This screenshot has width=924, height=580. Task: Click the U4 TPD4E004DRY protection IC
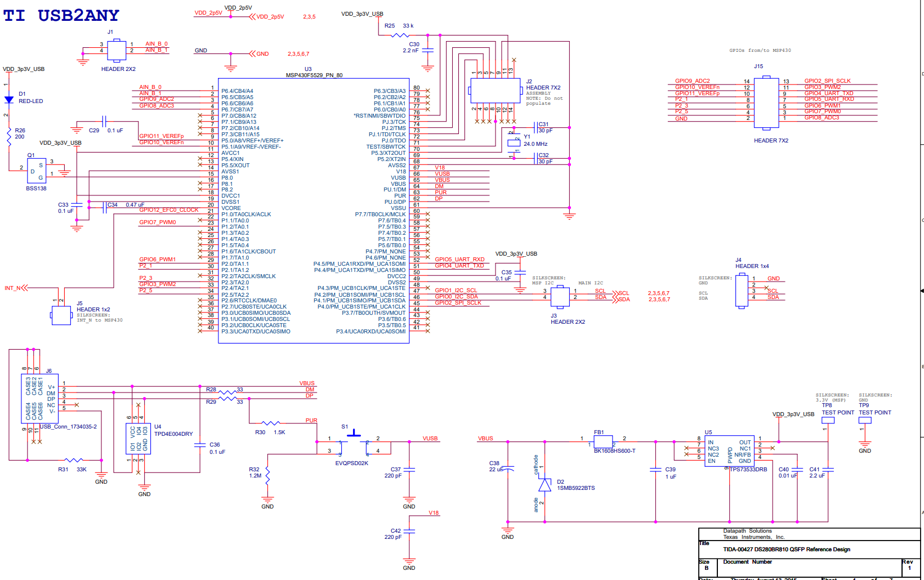pyautogui.click(x=138, y=439)
